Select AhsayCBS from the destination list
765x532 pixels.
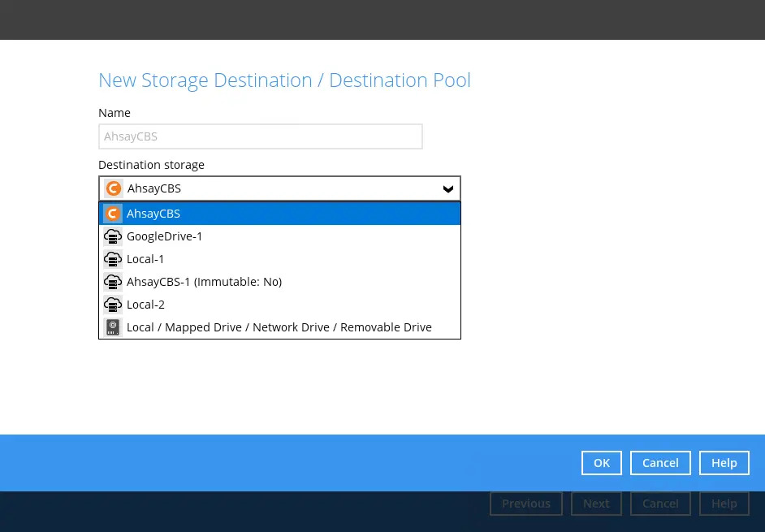coord(153,214)
